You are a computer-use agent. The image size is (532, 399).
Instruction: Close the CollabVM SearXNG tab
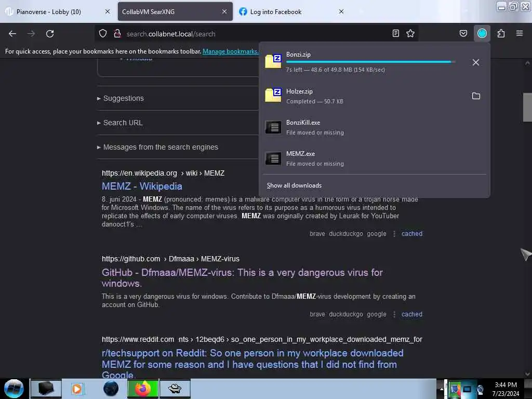[224, 11]
